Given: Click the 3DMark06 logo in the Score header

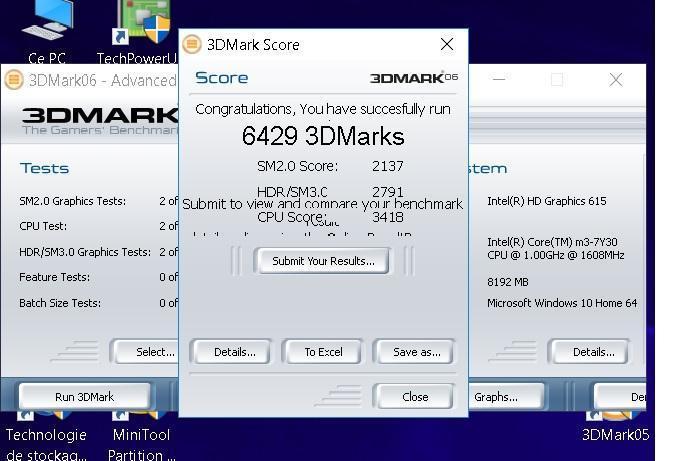Looking at the screenshot, I should tap(413, 78).
